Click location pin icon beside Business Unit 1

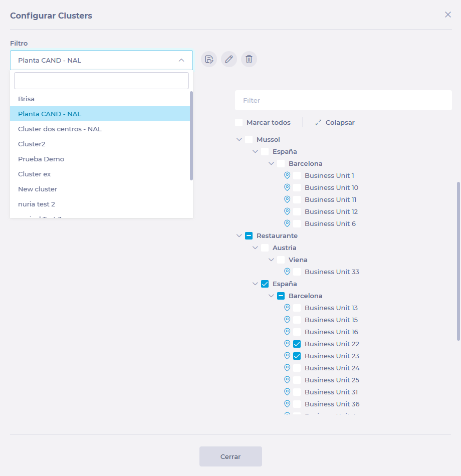point(287,175)
